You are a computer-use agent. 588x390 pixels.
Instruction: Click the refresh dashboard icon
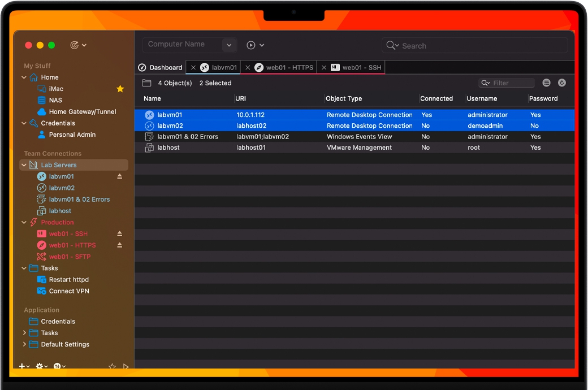(562, 83)
